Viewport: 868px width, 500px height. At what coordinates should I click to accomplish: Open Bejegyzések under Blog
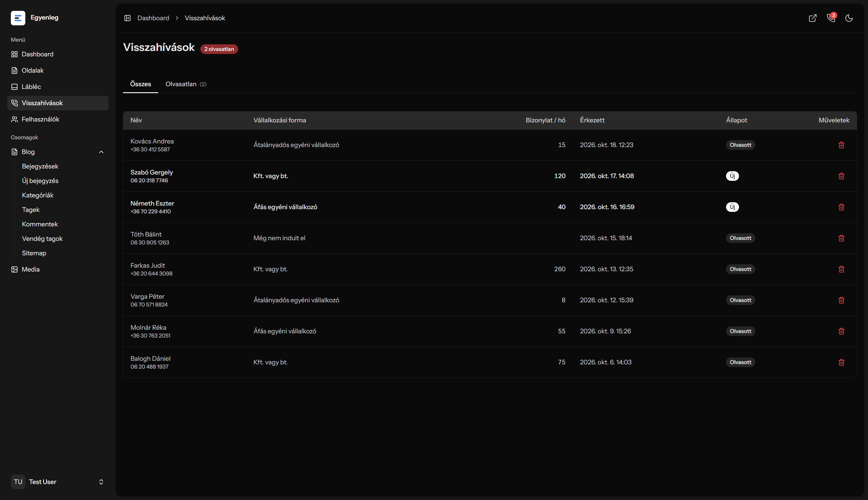pyautogui.click(x=40, y=166)
